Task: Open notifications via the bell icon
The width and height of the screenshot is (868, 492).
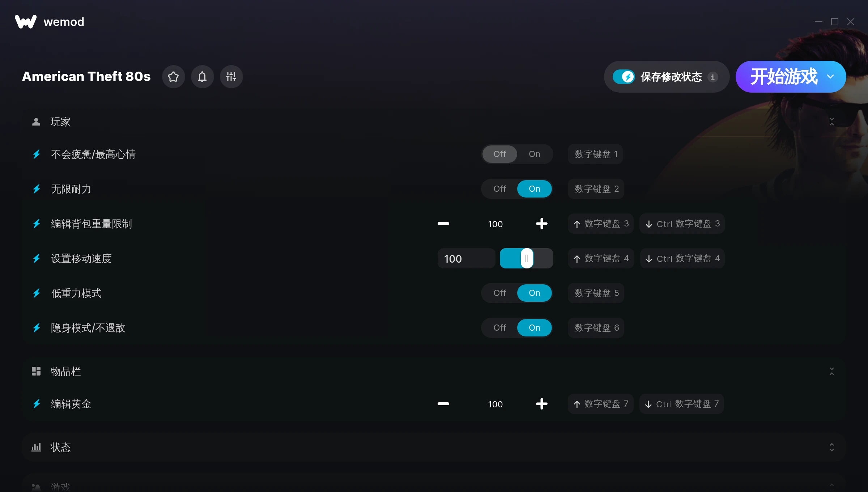Action: coord(202,77)
